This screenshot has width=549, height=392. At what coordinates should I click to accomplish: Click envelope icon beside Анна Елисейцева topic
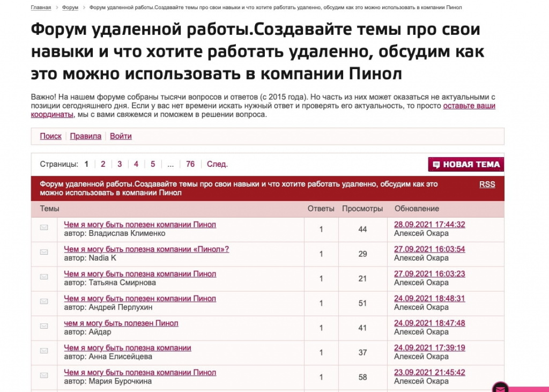point(44,351)
